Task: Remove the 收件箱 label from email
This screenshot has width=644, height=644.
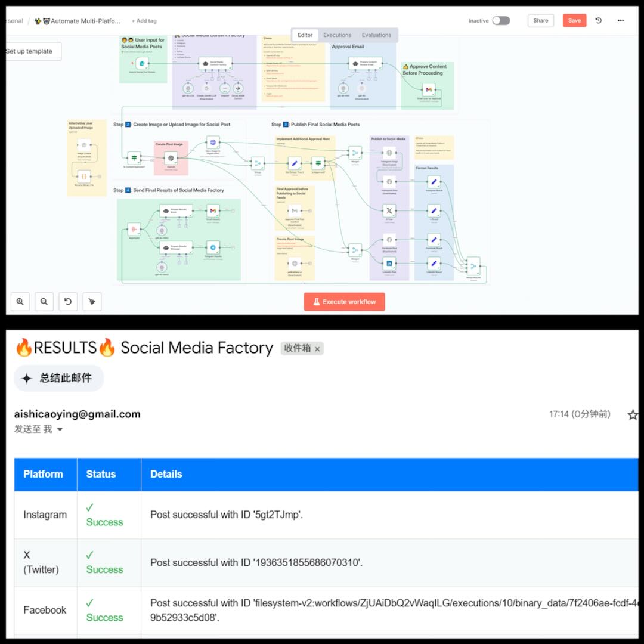Action: tap(317, 349)
